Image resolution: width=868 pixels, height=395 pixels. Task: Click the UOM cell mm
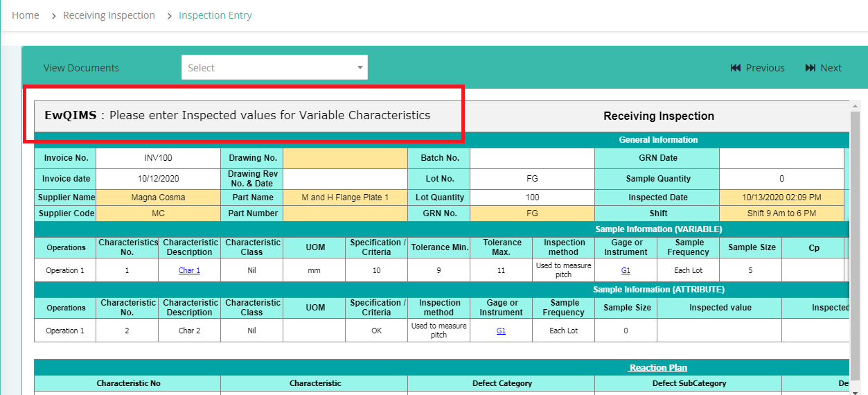click(314, 270)
